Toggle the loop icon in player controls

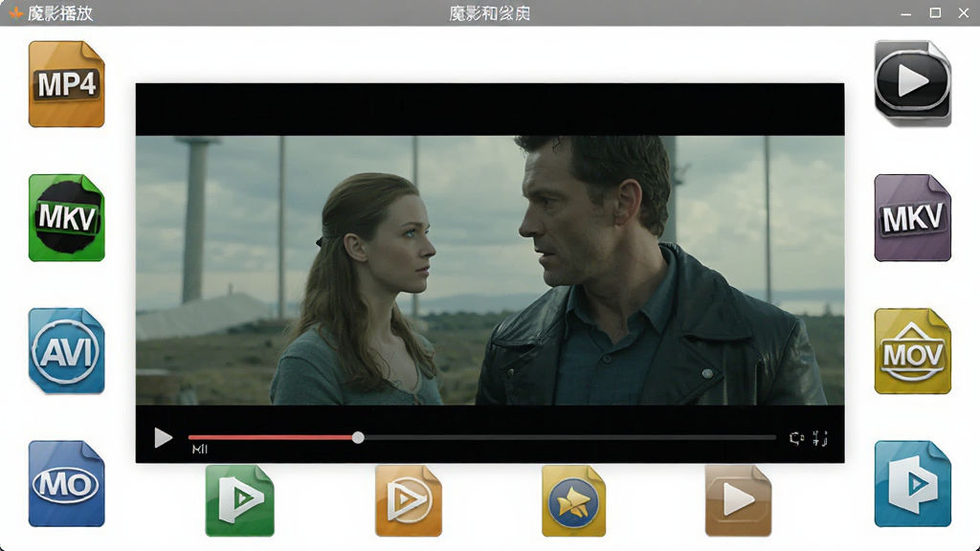pyautogui.click(x=796, y=438)
